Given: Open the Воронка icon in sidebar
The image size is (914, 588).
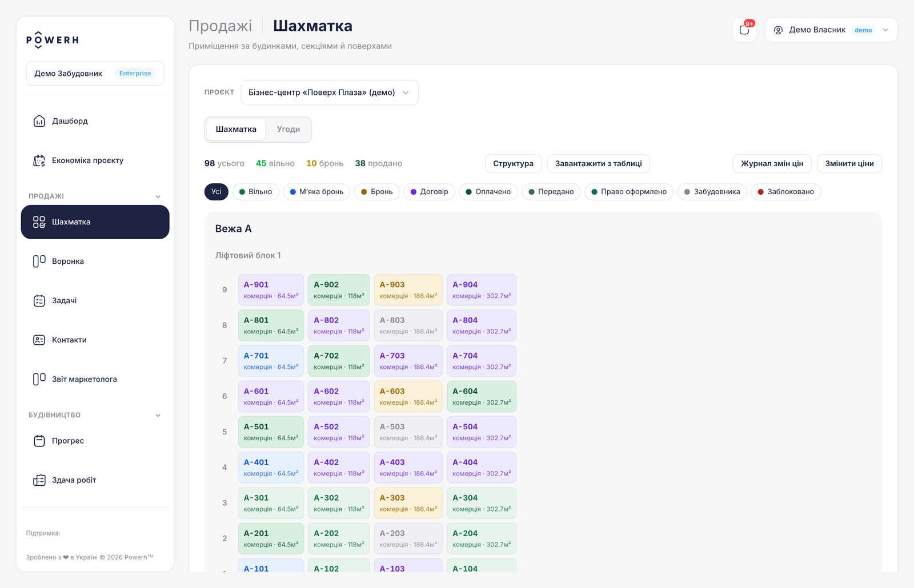Looking at the screenshot, I should pyautogui.click(x=39, y=261).
